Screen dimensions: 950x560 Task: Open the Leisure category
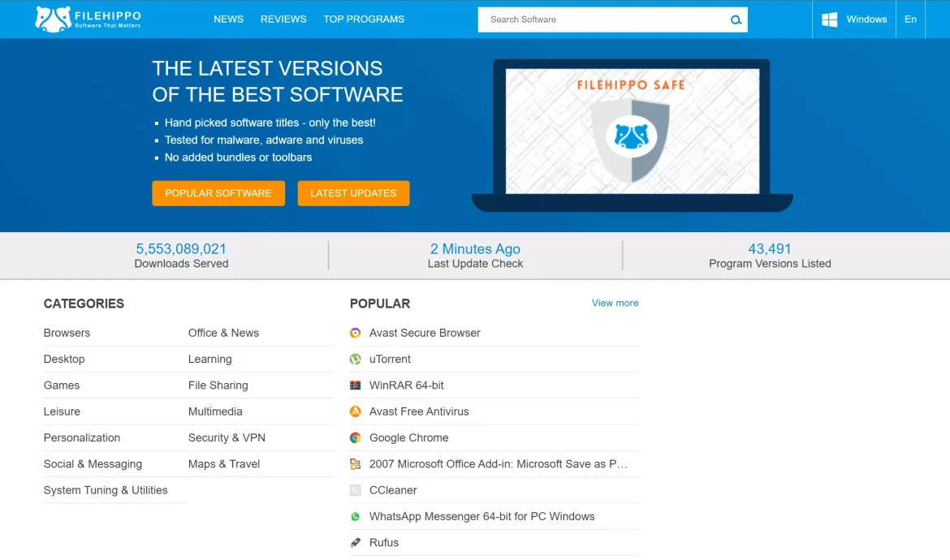(62, 411)
